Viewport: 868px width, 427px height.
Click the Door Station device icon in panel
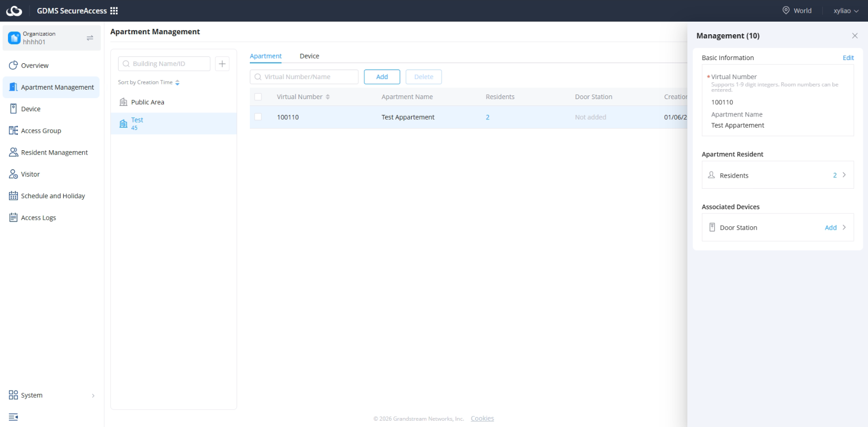tap(712, 227)
